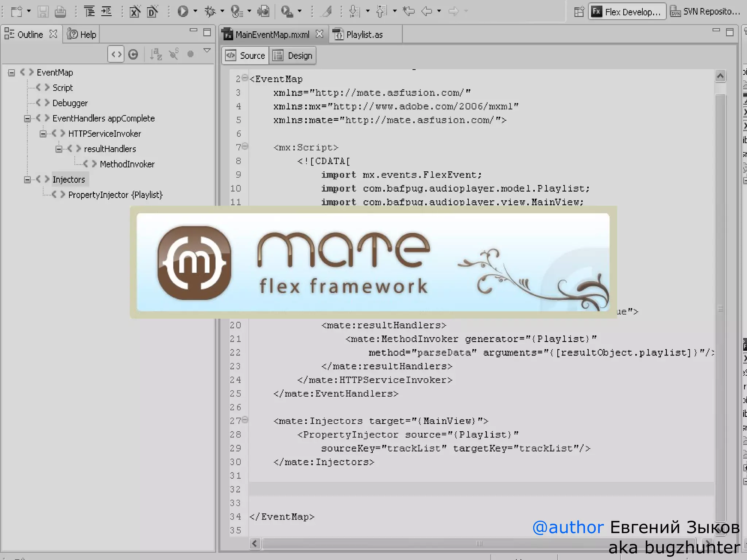Screen dimensions: 747x560
Task: Click the Debug bug icon
Action: [x=210, y=12]
